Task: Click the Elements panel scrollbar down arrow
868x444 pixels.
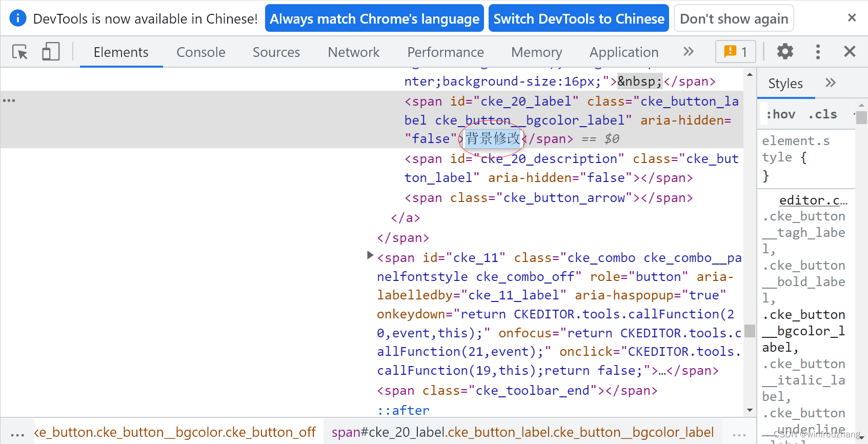Action: [750, 410]
